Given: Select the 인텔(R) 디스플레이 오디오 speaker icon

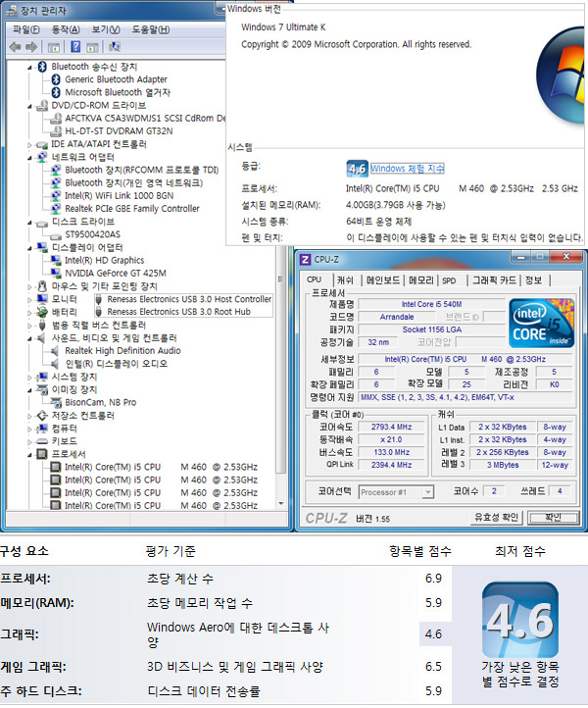Looking at the screenshot, I should click(x=55, y=364).
